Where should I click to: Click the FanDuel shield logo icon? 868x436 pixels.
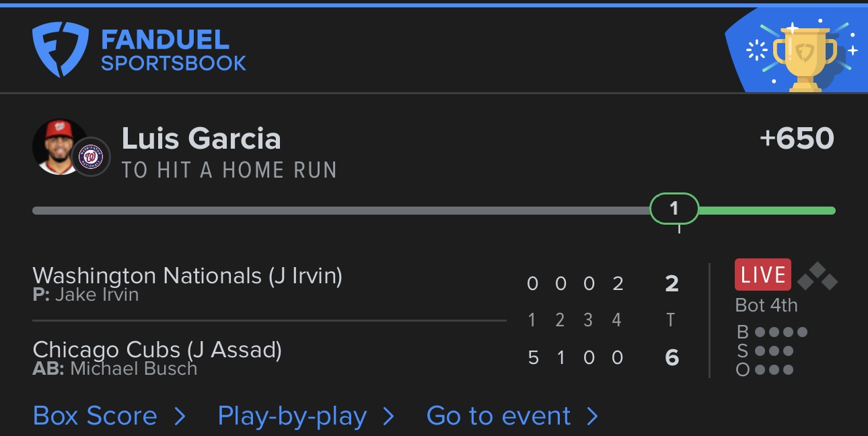60,49
